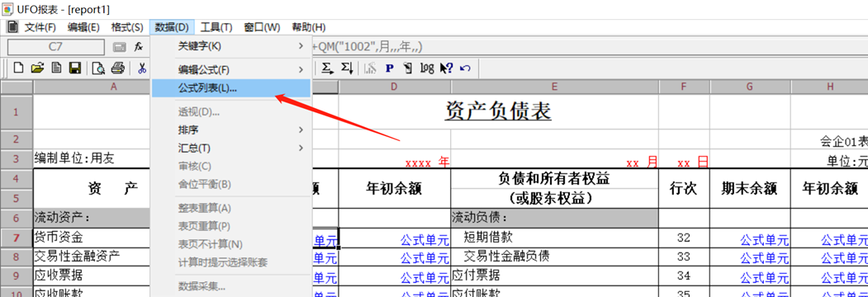Image resolution: width=868 pixels, height=297 pixels.
Task: Click the horizontal sum Σ→ icon
Action: 328,68
